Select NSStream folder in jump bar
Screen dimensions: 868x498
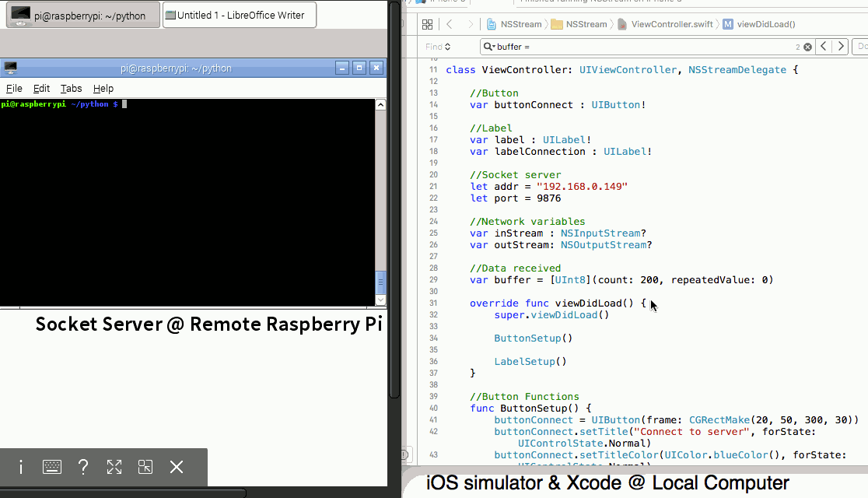pyautogui.click(x=579, y=24)
